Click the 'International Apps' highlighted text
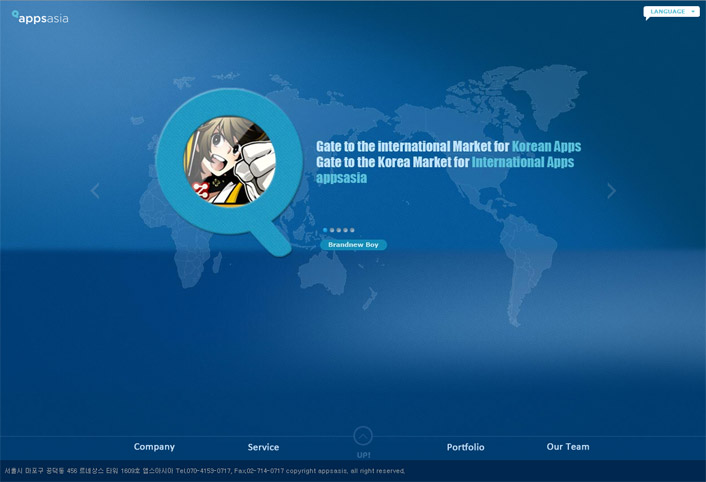Screen dimensions: 706x482 523,162
